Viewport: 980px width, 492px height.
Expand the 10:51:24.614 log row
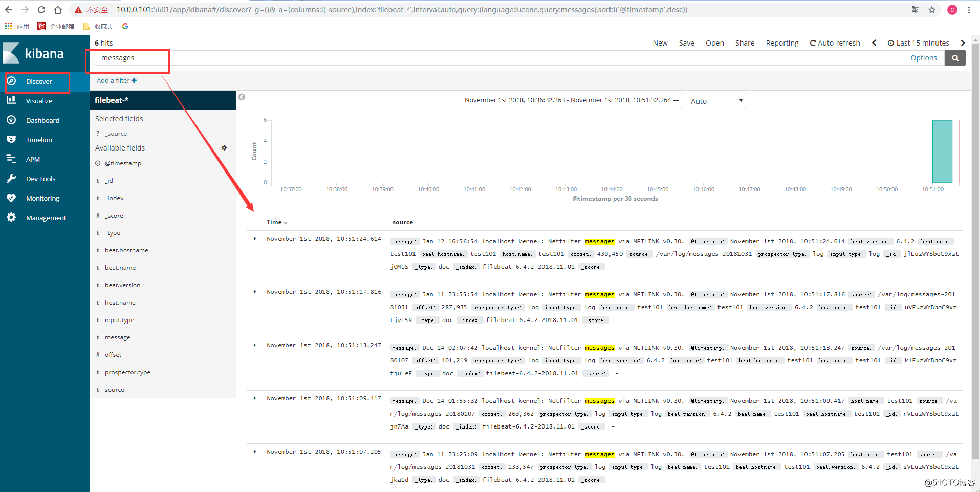[x=255, y=239]
